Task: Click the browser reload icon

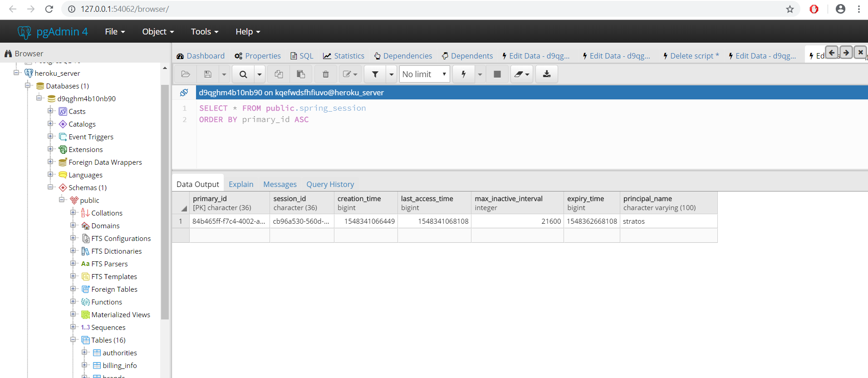Action: pos(49,9)
